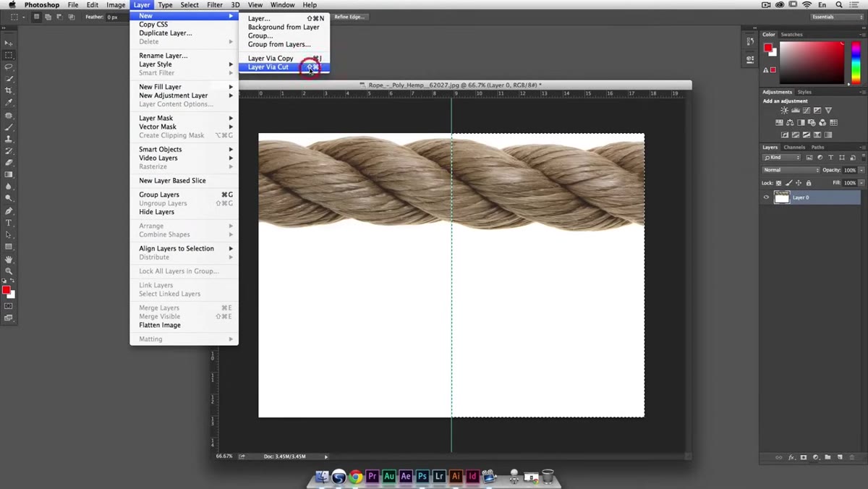Open the layer Kind filter dropdown
868x489 pixels.
coord(782,158)
